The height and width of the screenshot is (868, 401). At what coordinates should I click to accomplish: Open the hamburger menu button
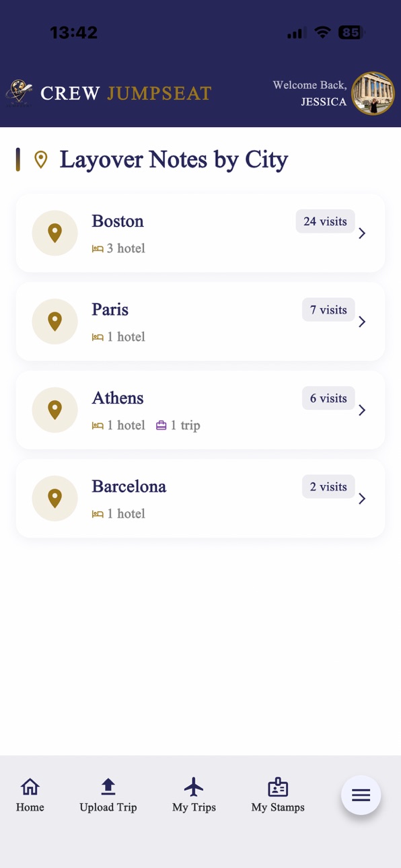[x=361, y=795]
